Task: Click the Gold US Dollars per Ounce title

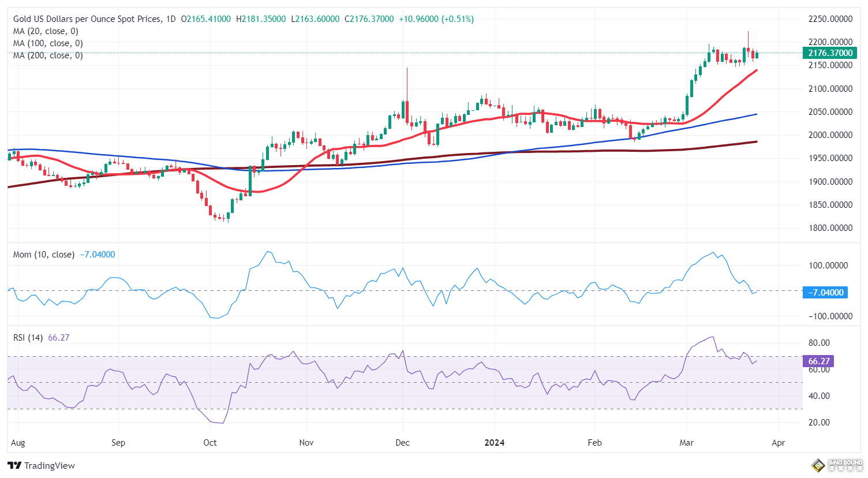Action: (87, 19)
